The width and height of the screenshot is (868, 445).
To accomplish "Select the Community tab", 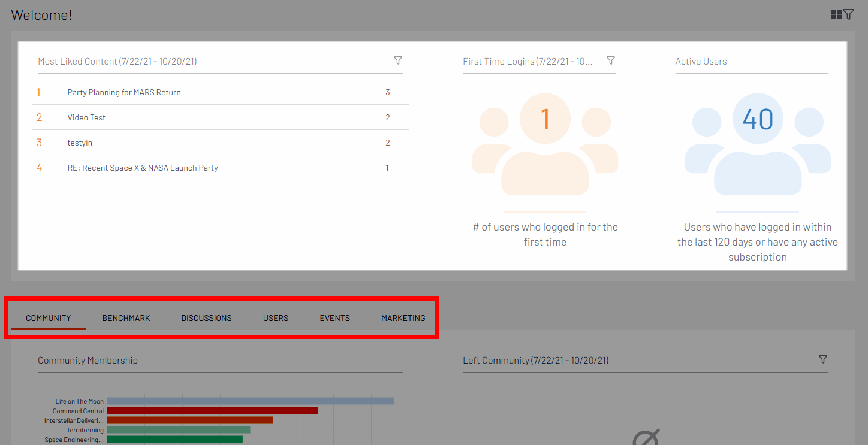I will (x=49, y=318).
